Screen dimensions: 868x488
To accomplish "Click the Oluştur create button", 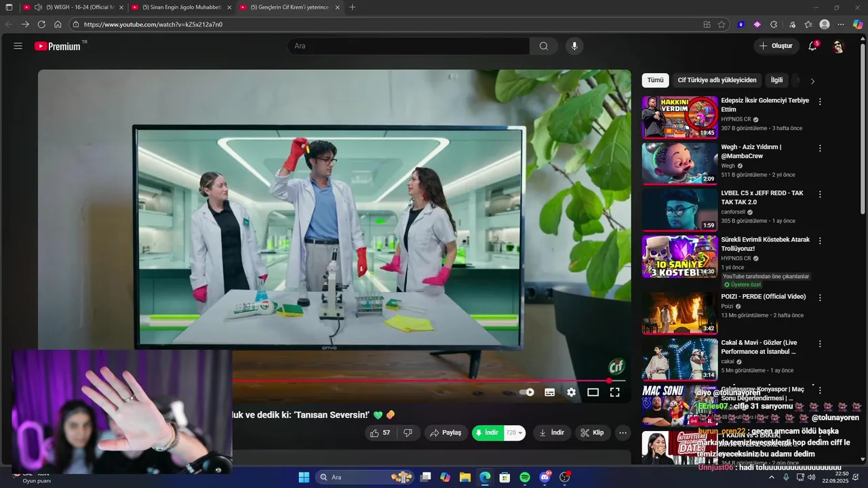I will (x=776, y=46).
